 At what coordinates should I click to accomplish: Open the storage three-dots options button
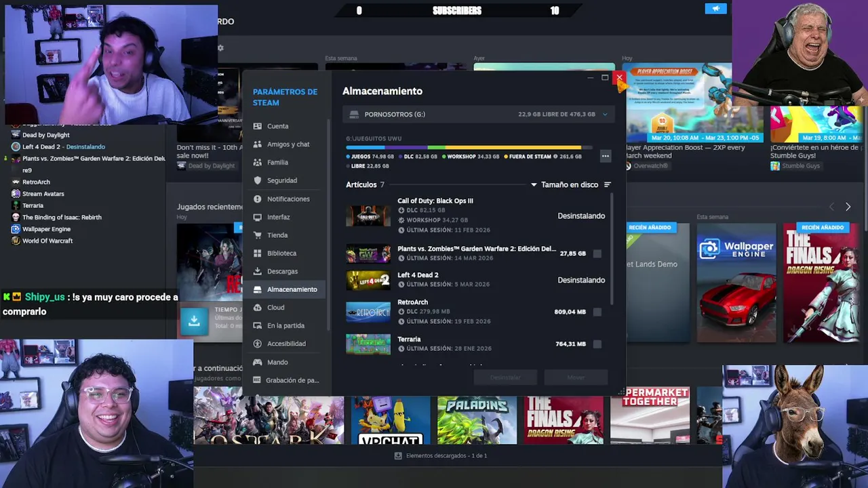point(606,156)
